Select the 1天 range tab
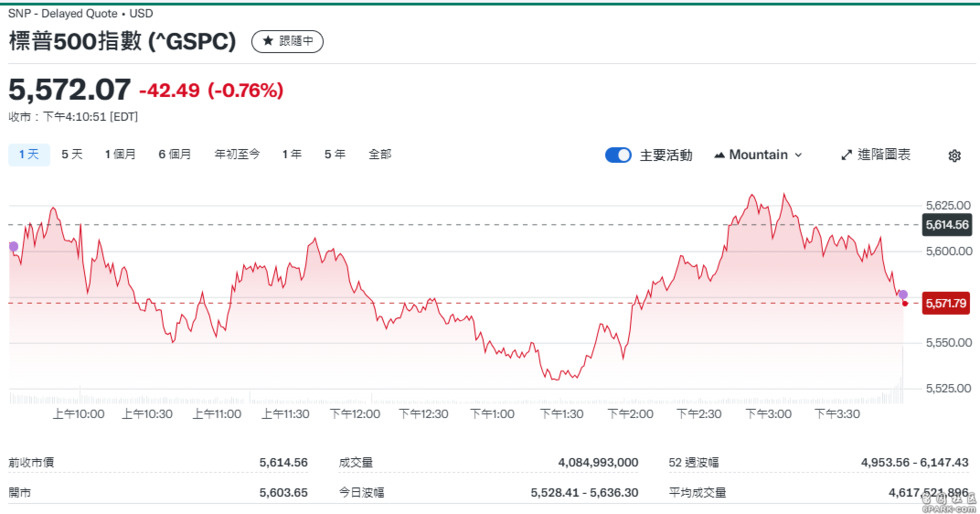 pos(29,154)
